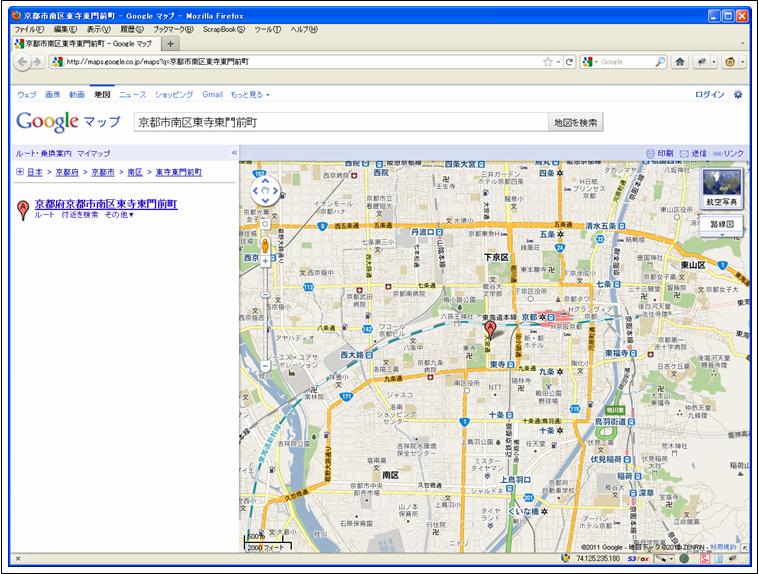Viewport: 759px width, 574px height.
Task: Toggle the 路線図 transit overlay
Action: [x=725, y=225]
